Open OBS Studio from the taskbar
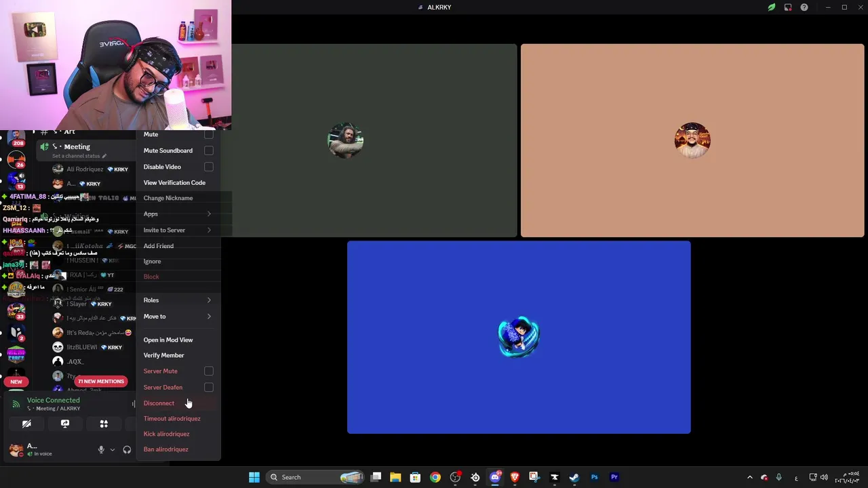This screenshot has width=868, height=488. (x=455, y=477)
